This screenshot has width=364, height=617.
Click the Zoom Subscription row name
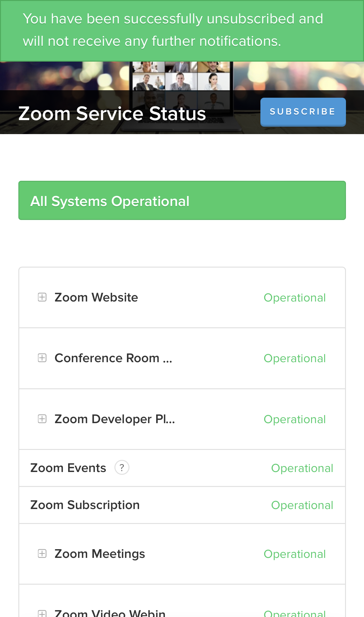click(x=85, y=505)
